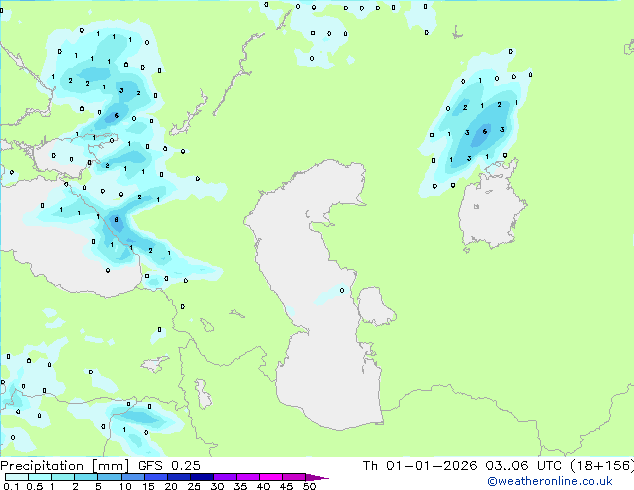Click the "(18+156)" forecast run text
This screenshot has height=490, width=634.
[602, 466]
